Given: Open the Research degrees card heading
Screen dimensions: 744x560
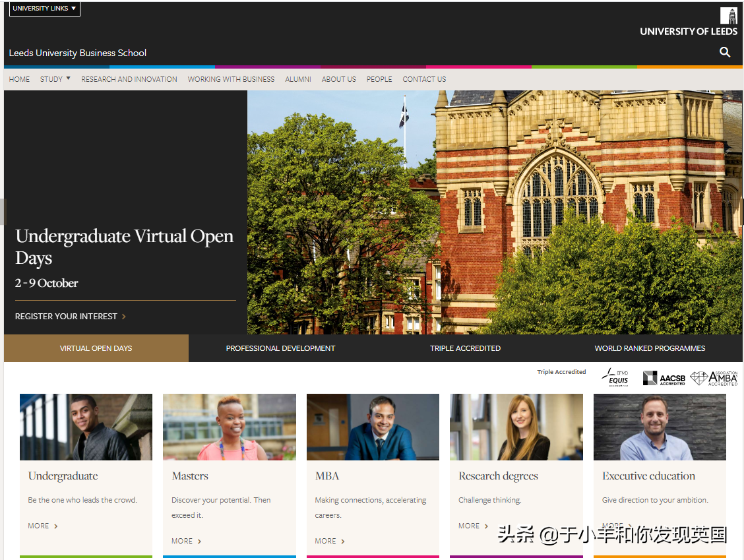Looking at the screenshot, I should coord(498,476).
